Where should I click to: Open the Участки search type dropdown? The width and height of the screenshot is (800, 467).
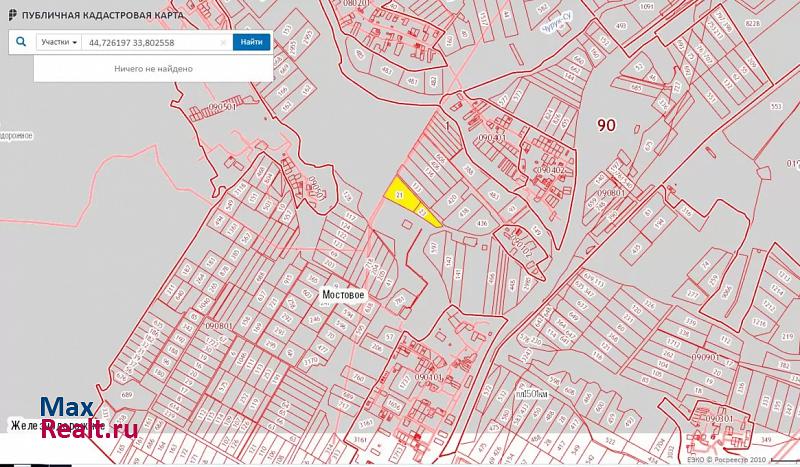point(59,43)
